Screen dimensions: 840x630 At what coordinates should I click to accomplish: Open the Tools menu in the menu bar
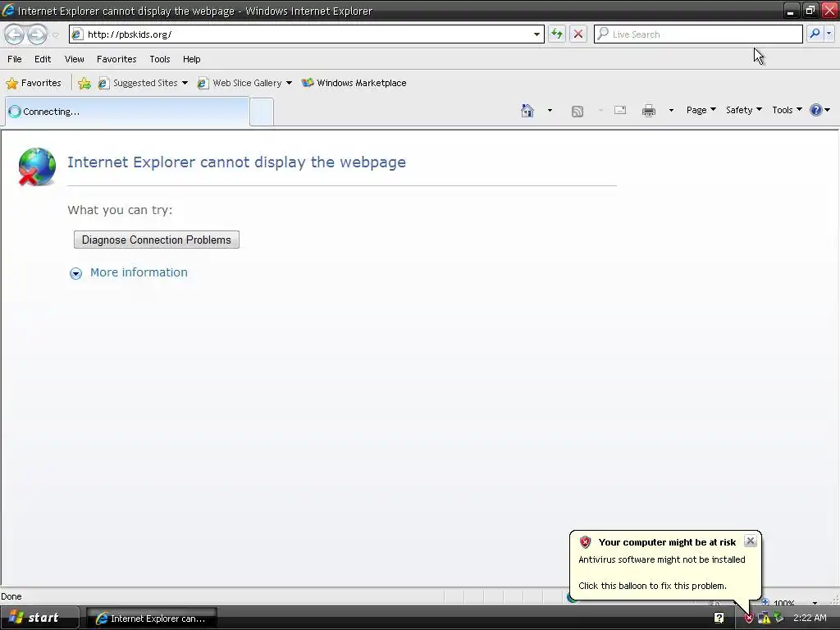[x=160, y=59]
